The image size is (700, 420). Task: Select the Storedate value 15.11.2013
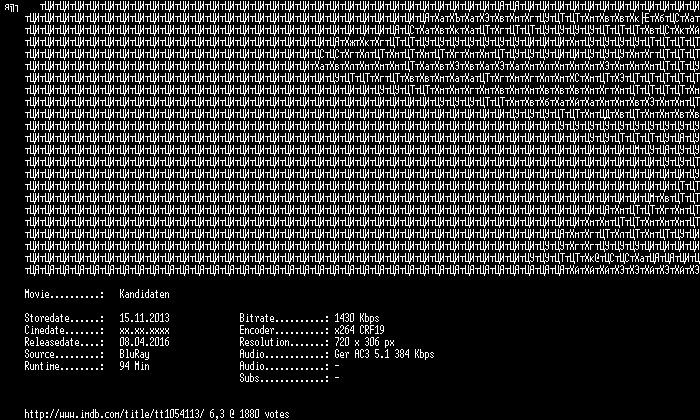(144, 318)
